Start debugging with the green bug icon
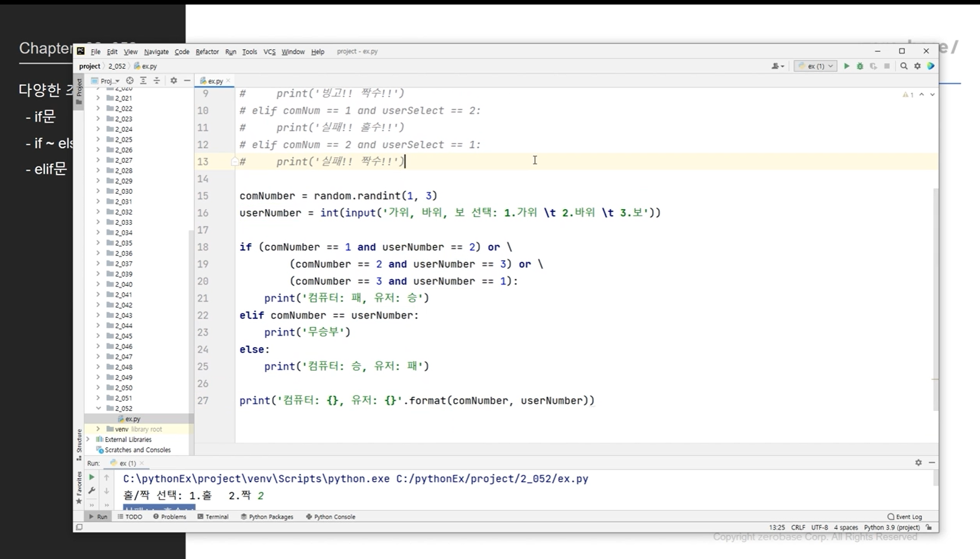The height and width of the screenshot is (559, 980). 860,66
